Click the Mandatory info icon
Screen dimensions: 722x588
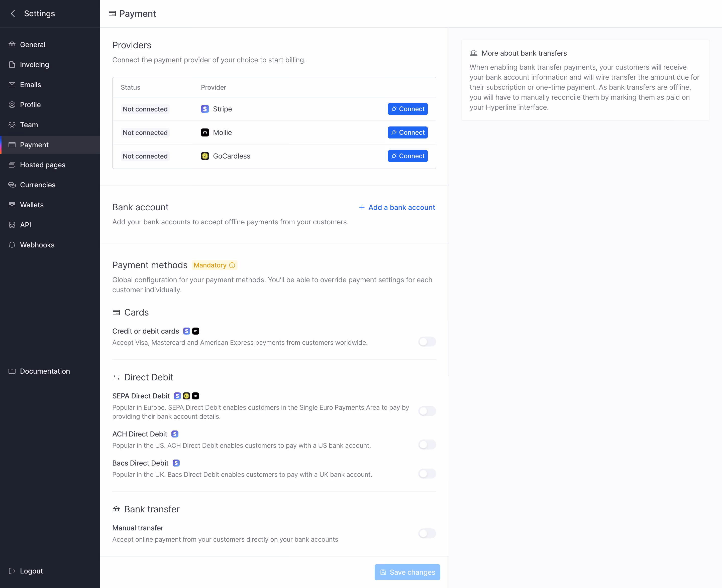tap(232, 265)
